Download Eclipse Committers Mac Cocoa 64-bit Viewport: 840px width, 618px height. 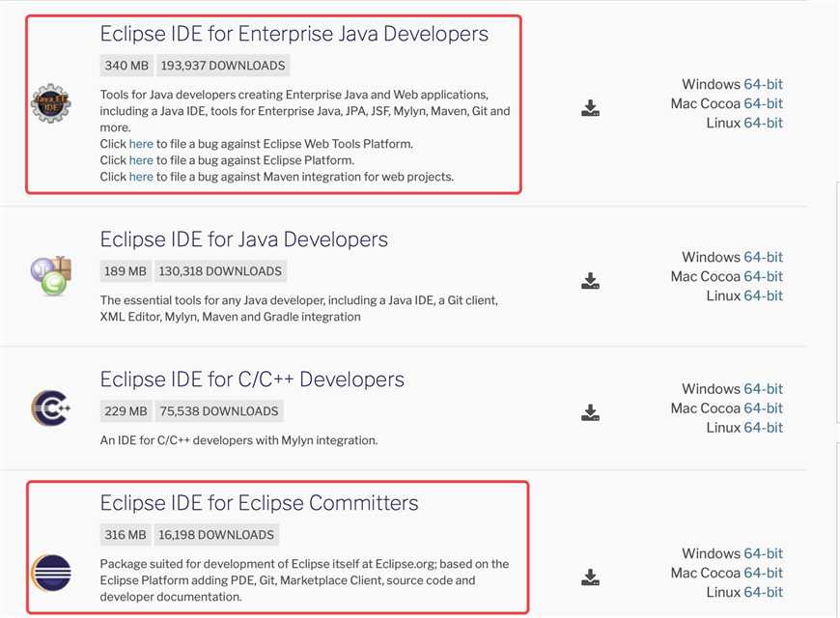coord(763,573)
